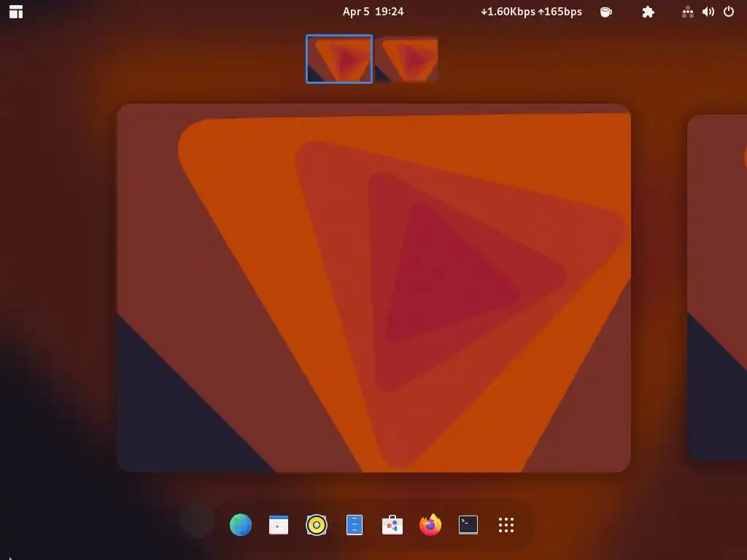Open the clock showing Apr 5 19:24
747x560 pixels.
click(x=373, y=12)
